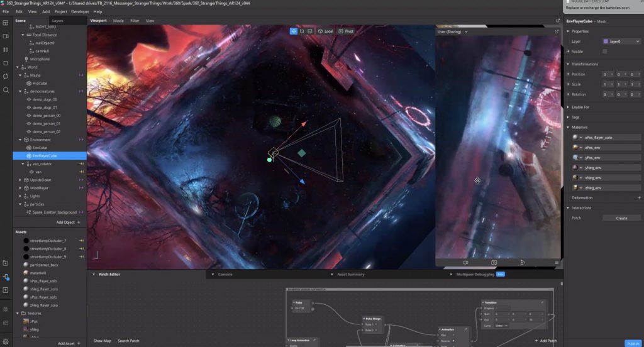
Task: Toggle Local coordinate space button
Action: tap(325, 31)
